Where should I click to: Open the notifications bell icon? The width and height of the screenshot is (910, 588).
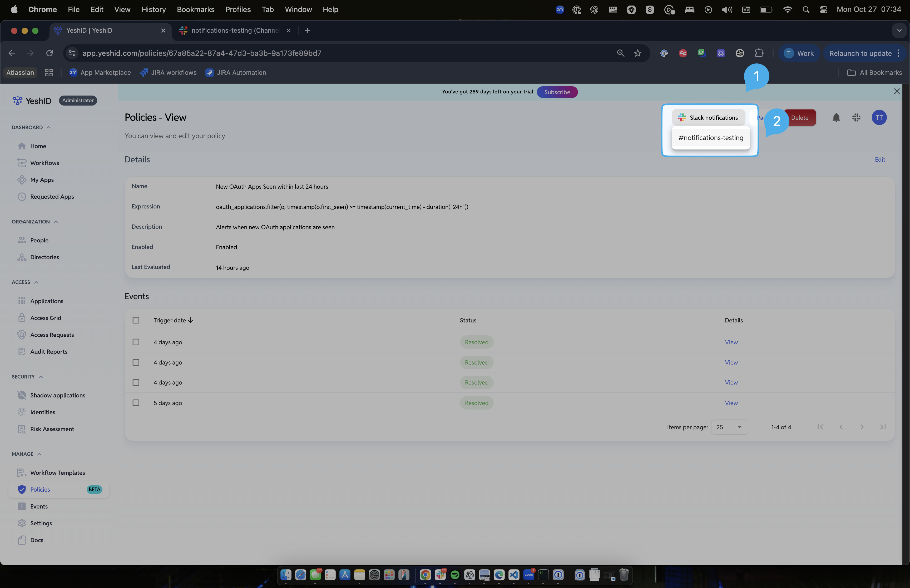tap(836, 118)
